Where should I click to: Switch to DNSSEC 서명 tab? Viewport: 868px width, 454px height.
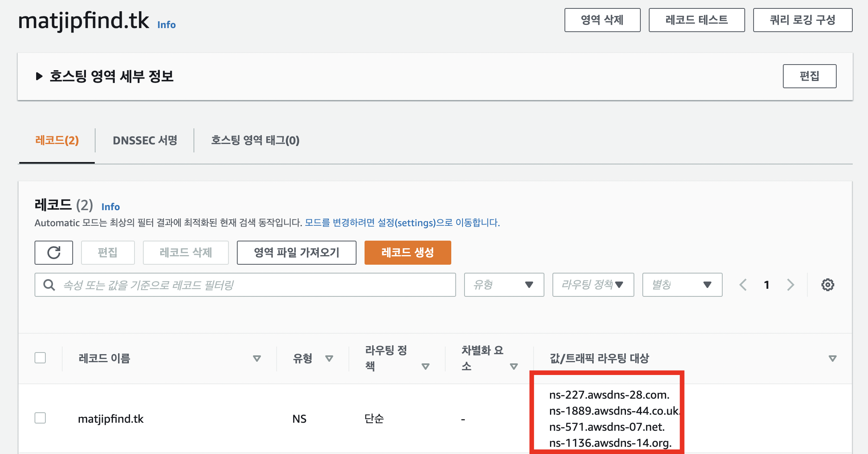(145, 140)
